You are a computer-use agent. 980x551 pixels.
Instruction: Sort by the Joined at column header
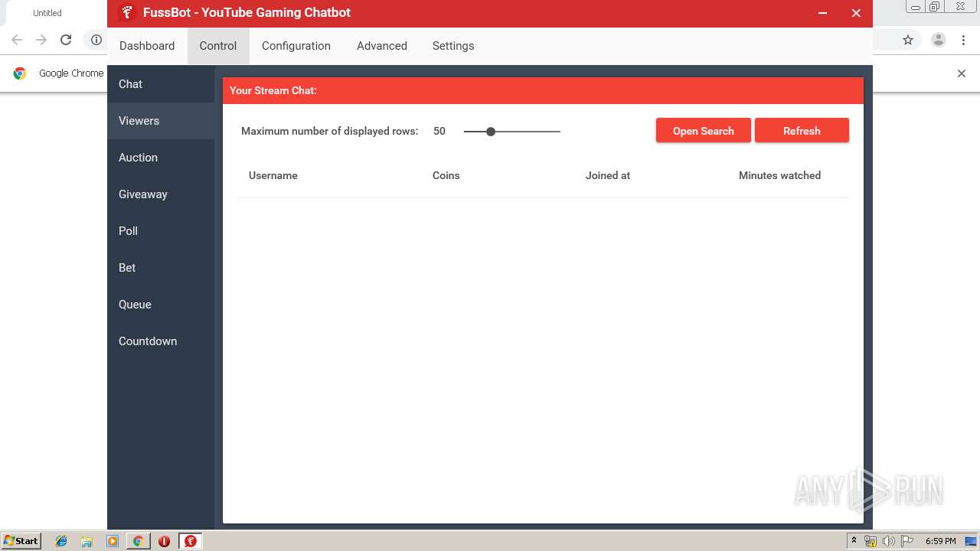(608, 175)
